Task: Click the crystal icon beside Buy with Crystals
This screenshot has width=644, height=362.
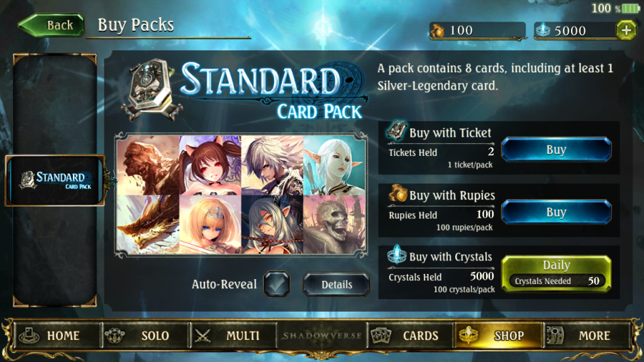Action: coord(397,255)
